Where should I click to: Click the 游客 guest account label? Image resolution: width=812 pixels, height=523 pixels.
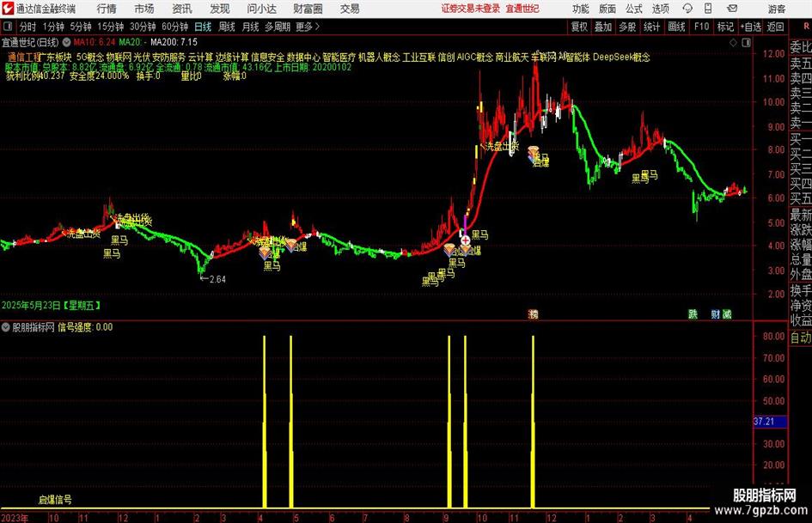point(777,9)
